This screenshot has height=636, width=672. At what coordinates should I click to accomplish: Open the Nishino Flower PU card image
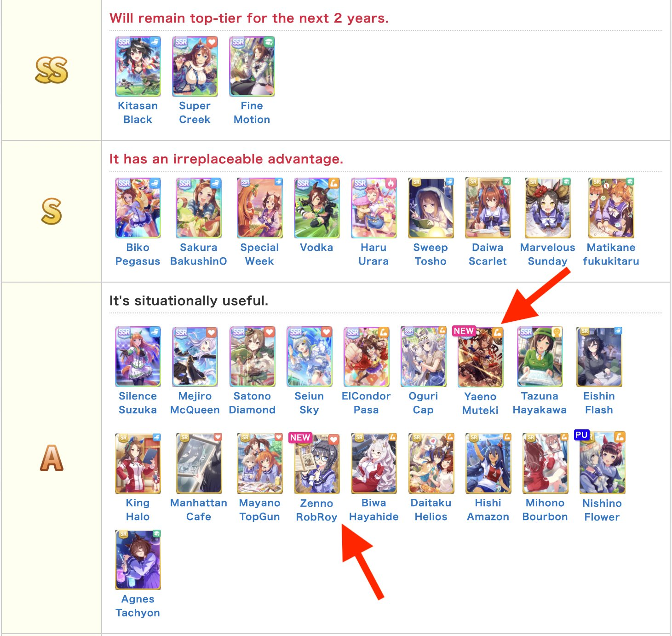click(602, 463)
